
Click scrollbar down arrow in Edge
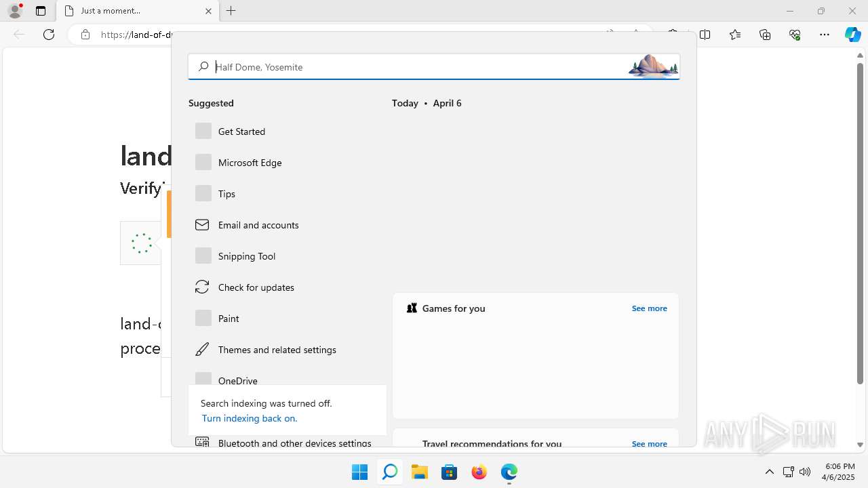point(860,445)
